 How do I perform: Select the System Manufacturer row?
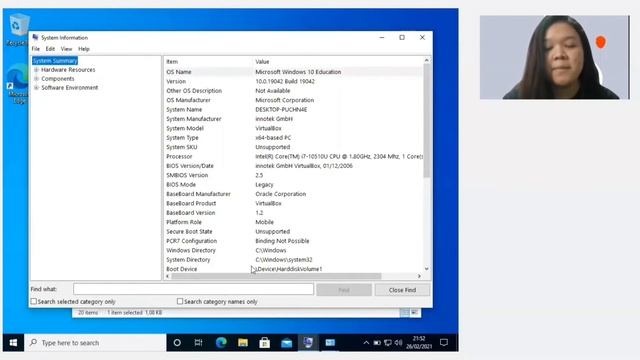(x=293, y=119)
